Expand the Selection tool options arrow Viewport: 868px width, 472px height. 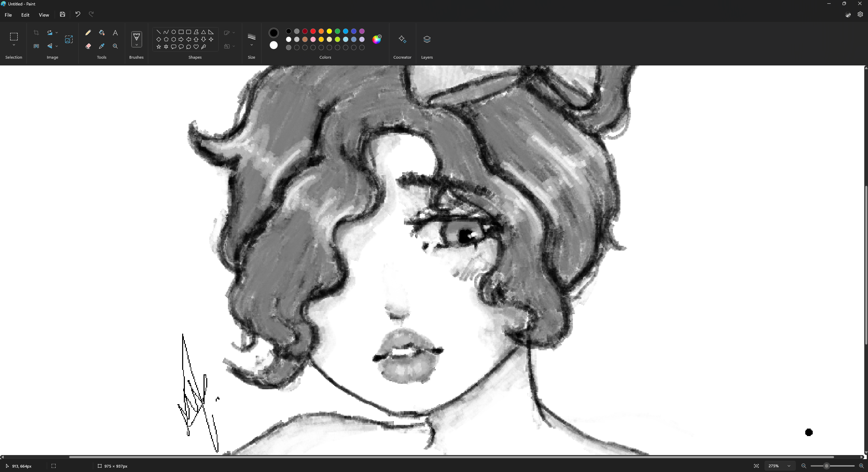pyautogui.click(x=14, y=45)
